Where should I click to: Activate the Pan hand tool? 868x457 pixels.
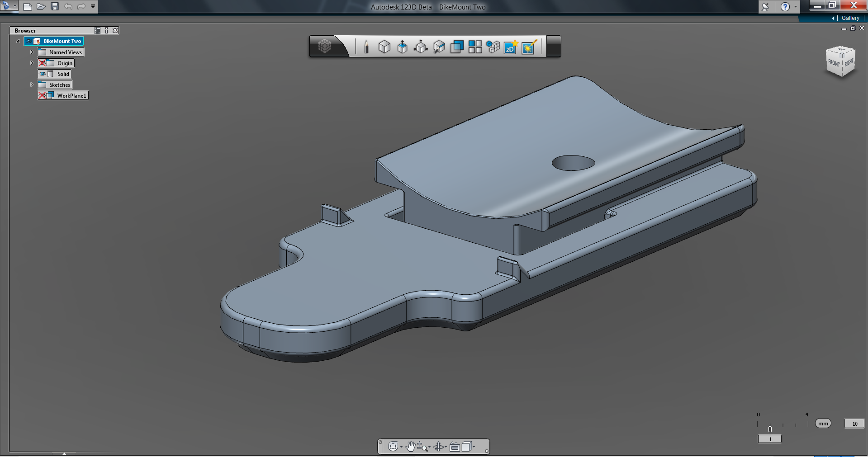[410, 447]
